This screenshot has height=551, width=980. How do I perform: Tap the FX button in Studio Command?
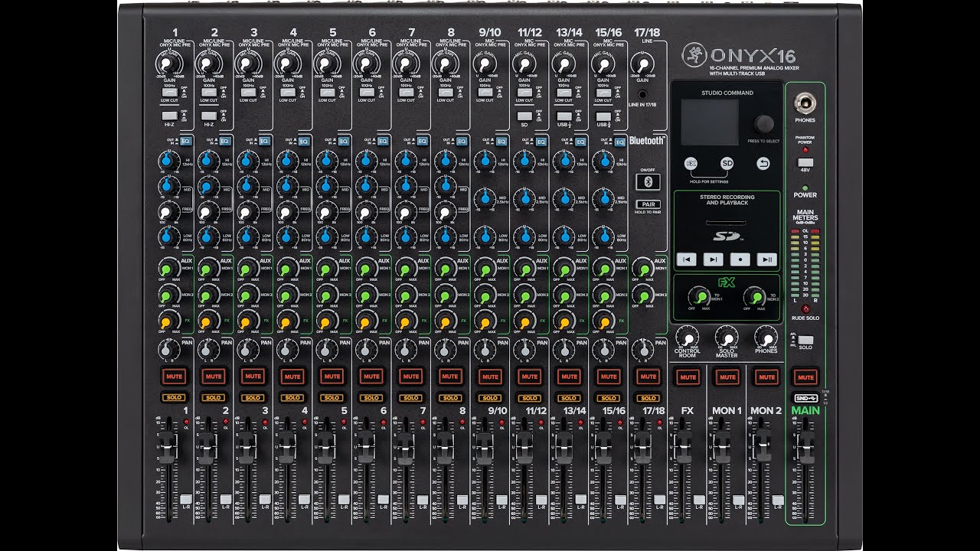(x=690, y=164)
